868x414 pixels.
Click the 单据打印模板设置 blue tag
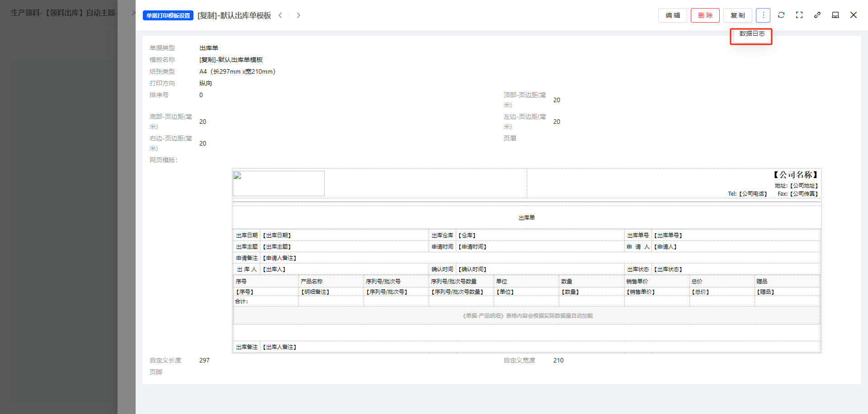pos(168,15)
